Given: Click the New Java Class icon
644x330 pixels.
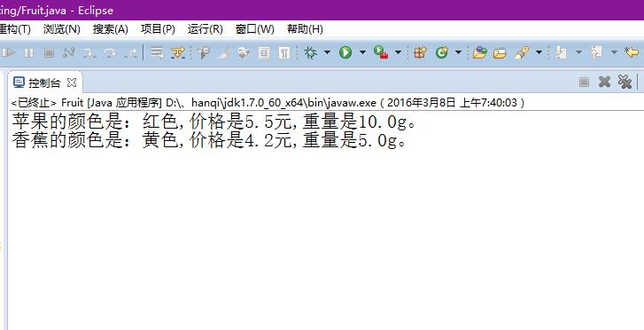Looking at the screenshot, I should [x=441, y=52].
